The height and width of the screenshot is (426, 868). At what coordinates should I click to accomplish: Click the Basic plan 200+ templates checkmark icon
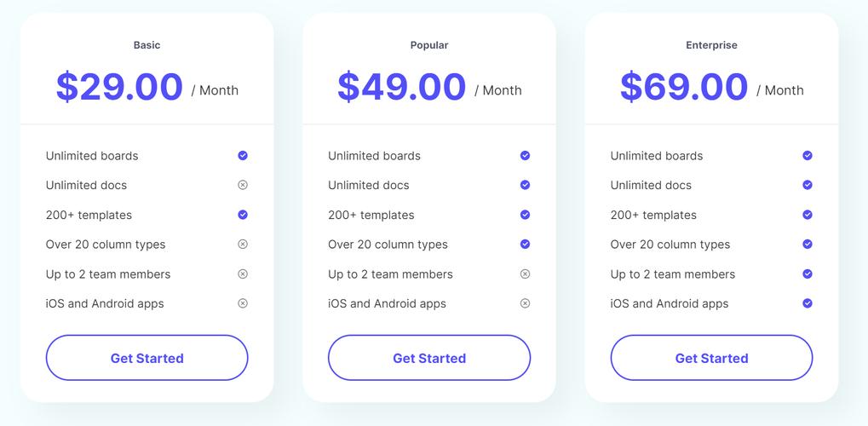[x=243, y=215]
